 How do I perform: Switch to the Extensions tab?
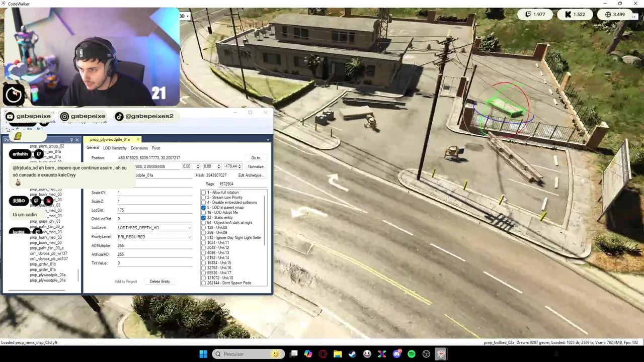point(139,148)
